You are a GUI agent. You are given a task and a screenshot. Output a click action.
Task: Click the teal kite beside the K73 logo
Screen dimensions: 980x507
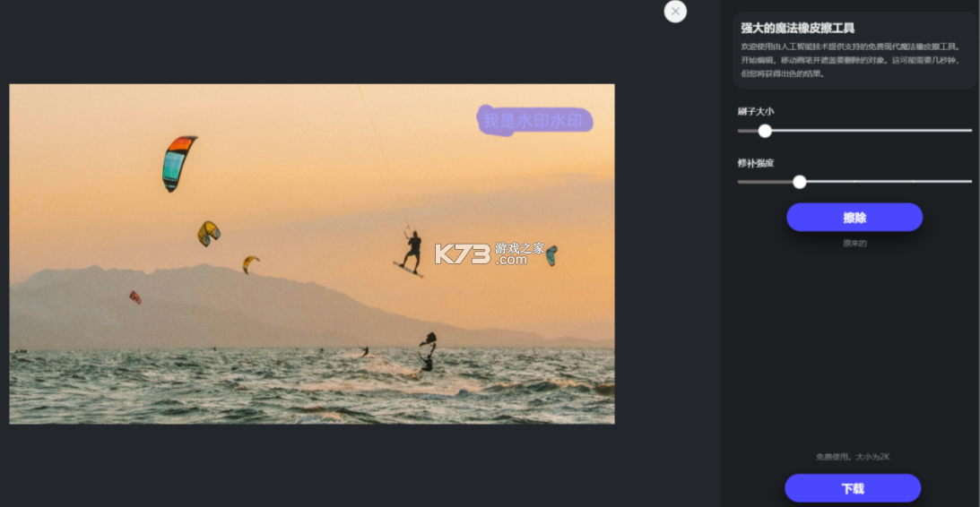pyautogui.click(x=551, y=255)
